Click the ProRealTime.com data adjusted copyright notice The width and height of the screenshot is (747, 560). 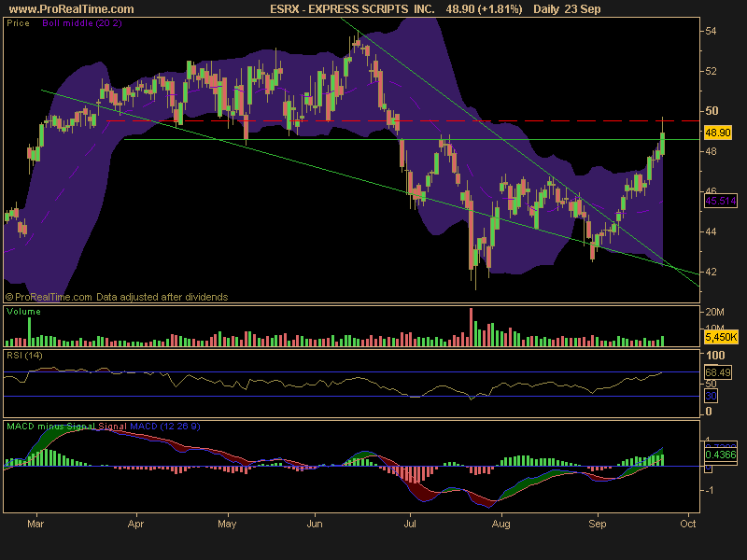coord(117,297)
